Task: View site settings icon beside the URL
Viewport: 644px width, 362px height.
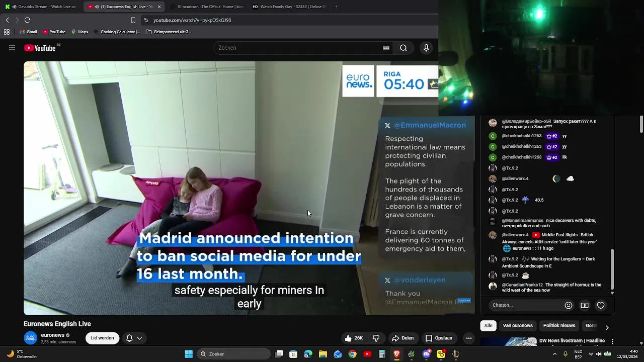Action: 146,20
